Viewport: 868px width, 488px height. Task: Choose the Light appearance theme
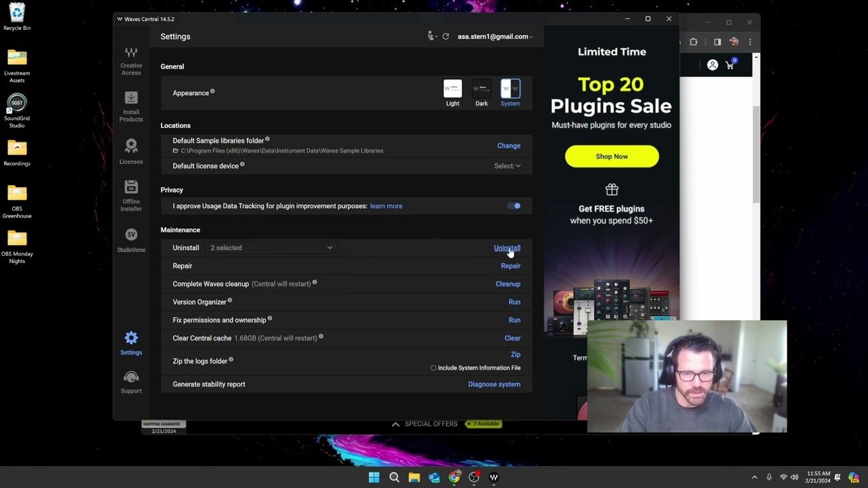point(452,94)
